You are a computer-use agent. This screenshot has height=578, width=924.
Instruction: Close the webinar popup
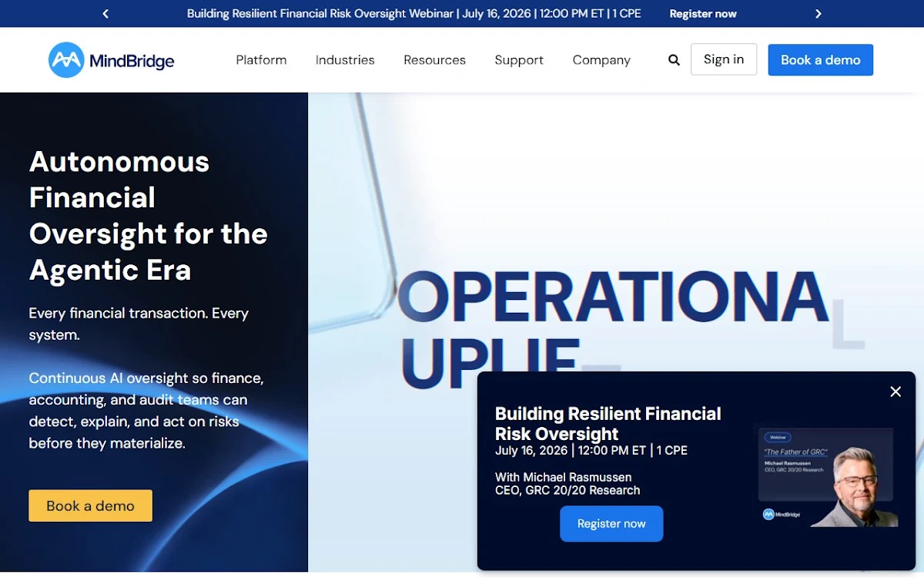pos(896,391)
